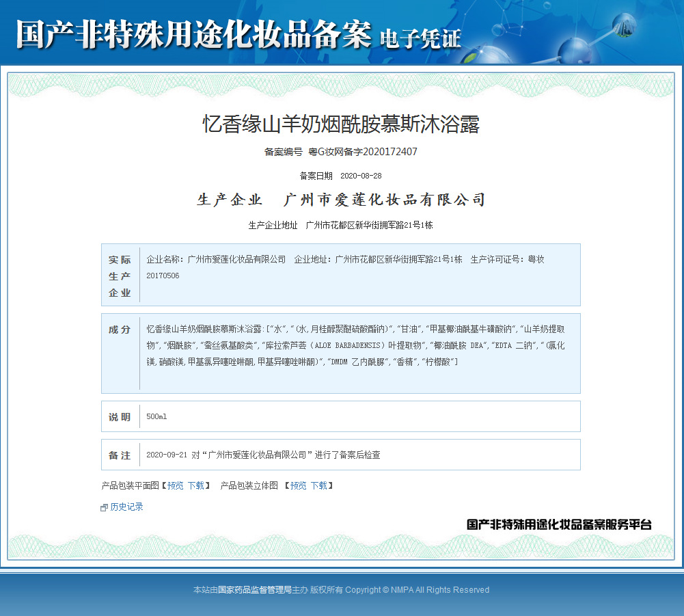
Task: Click the ALOE BARBADENSIS ingredient text
Action: point(347,345)
